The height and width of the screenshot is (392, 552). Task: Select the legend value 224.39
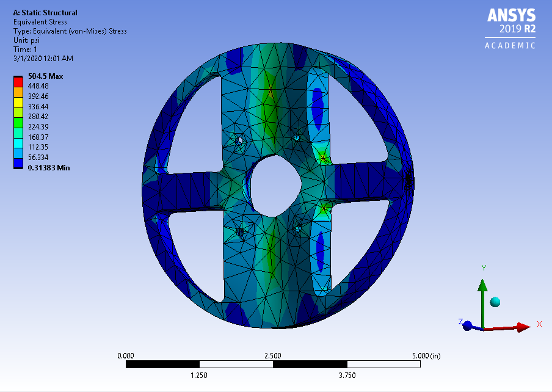[x=38, y=126]
